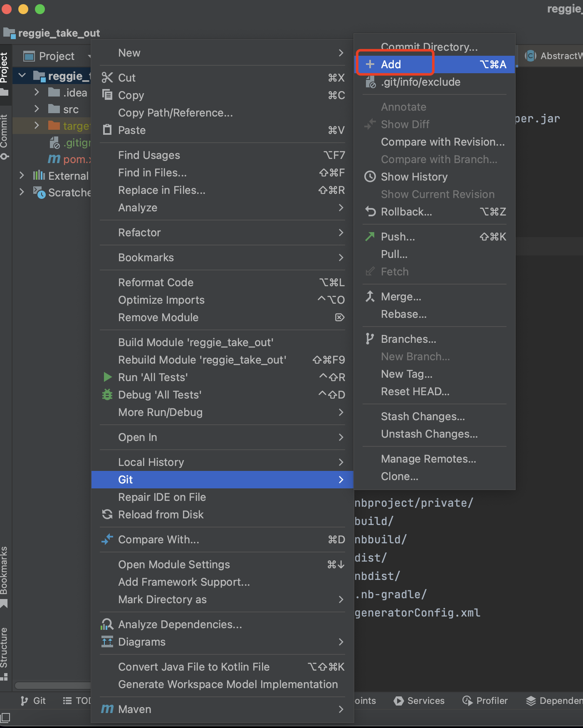The image size is (583, 728).
Task: Click the Copy icon in context menu
Action: pos(107,95)
